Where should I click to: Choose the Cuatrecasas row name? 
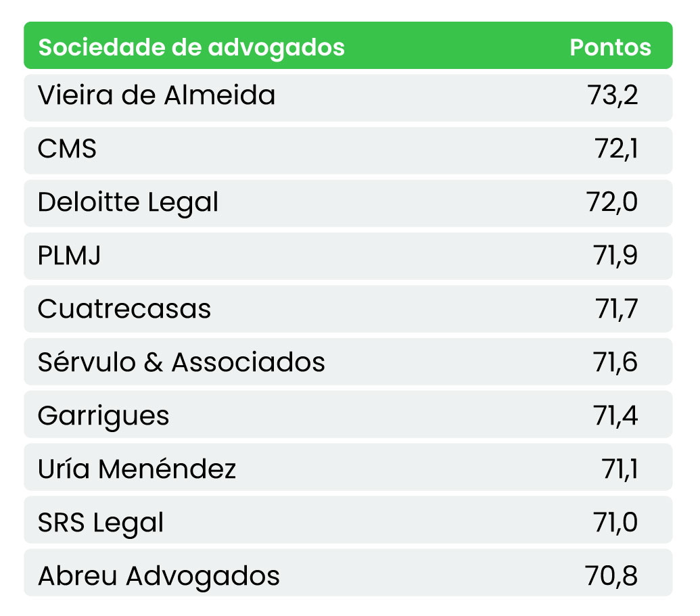click(124, 309)
